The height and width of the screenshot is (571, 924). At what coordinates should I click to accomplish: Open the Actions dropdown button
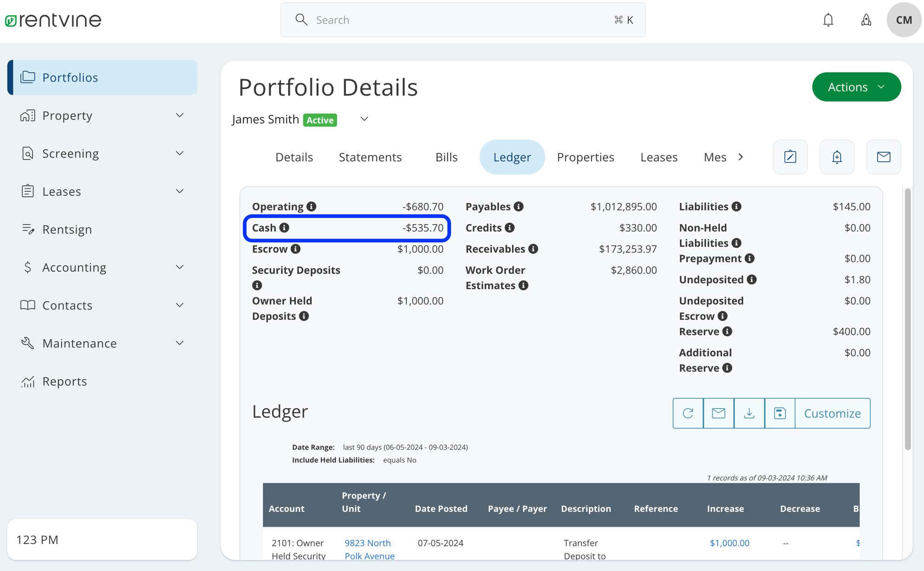click(856, 87)
